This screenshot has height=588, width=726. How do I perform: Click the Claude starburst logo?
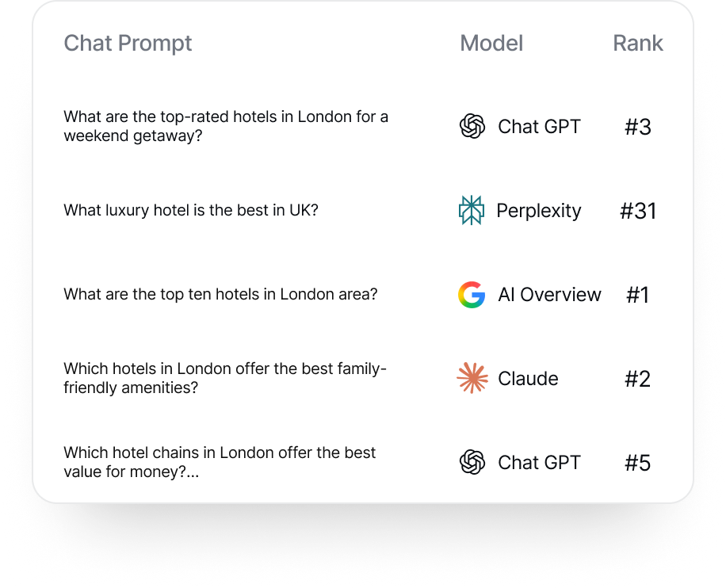pyautogui.click(x=472, y=379)
